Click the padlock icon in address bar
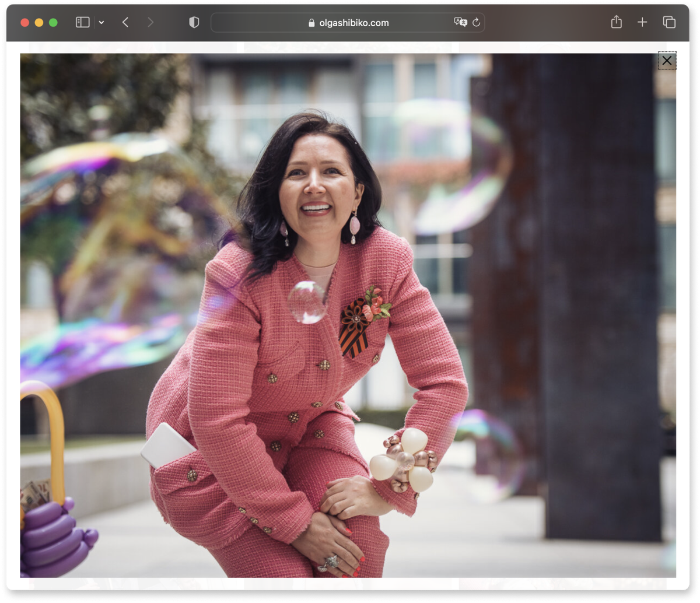The height and width of the screenshot is (603, 700). [x=311, y=23]
